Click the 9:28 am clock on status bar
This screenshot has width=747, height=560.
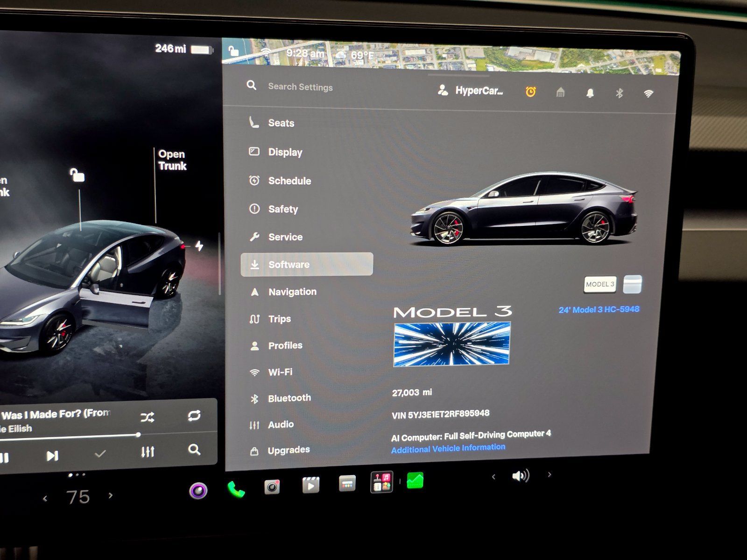click(305, 54)
